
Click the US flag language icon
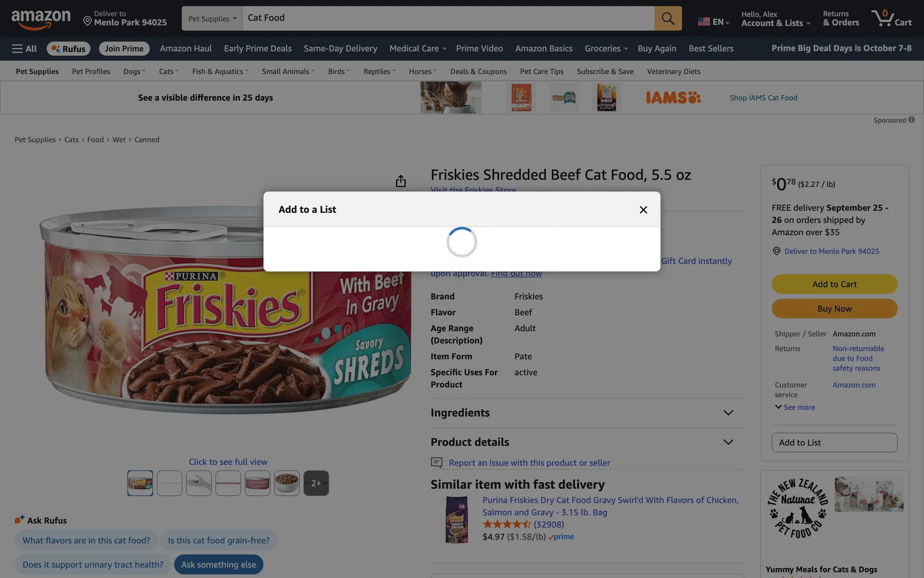pos(704,22)
